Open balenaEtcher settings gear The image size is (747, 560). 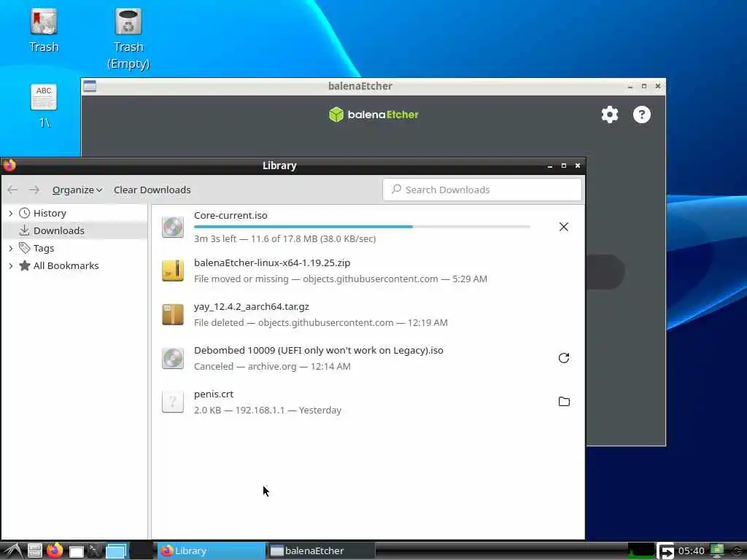tap(609, 114)
